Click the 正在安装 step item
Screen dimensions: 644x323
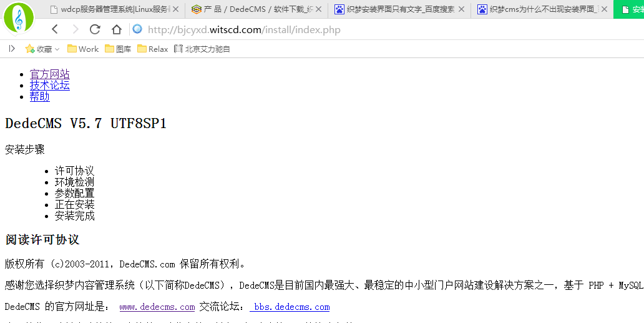pyautogui.click(x=75, y=204)
